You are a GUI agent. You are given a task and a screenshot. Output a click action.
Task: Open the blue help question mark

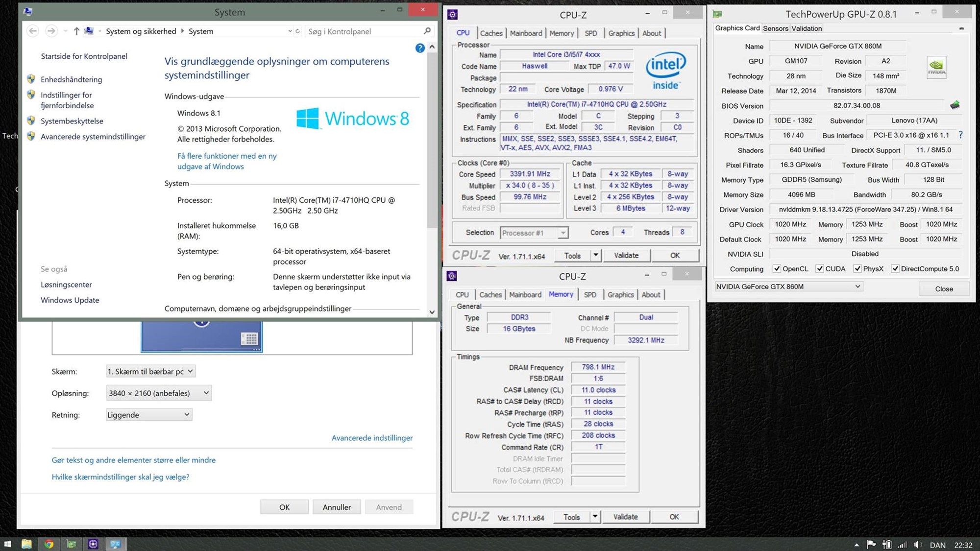point(420,48)
